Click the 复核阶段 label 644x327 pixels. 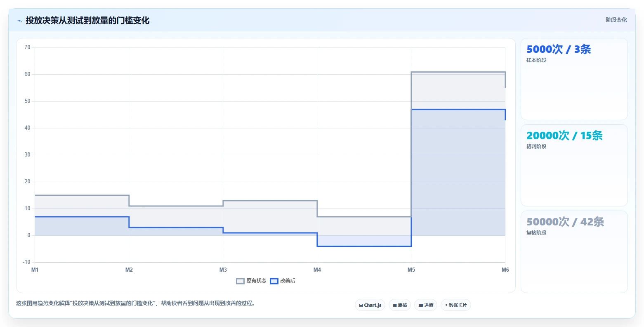tap(536, 233)
